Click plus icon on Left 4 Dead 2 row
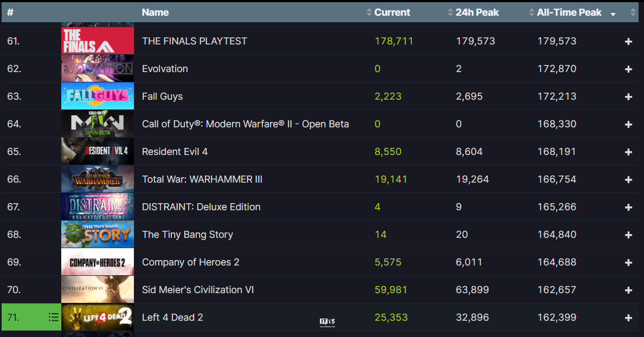Screen dimensions: 644x337 coord(628,317)
